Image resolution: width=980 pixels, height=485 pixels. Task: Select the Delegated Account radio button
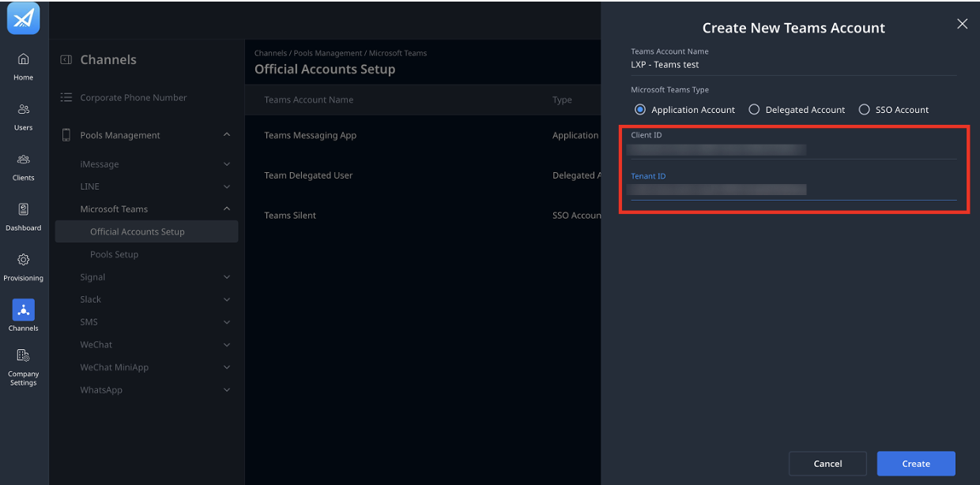coord(754,110)
